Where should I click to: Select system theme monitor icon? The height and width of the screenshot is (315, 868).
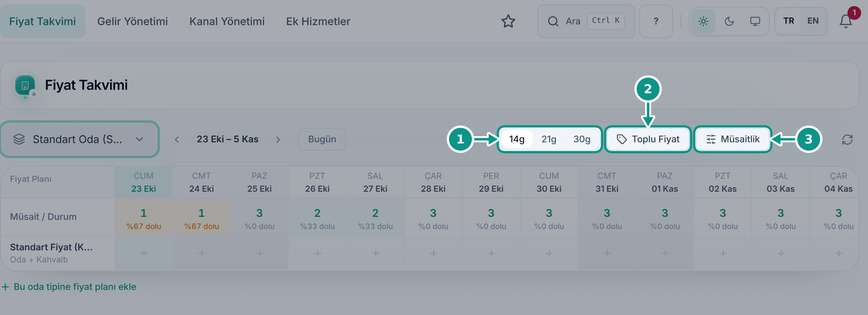tap(755, 21)
